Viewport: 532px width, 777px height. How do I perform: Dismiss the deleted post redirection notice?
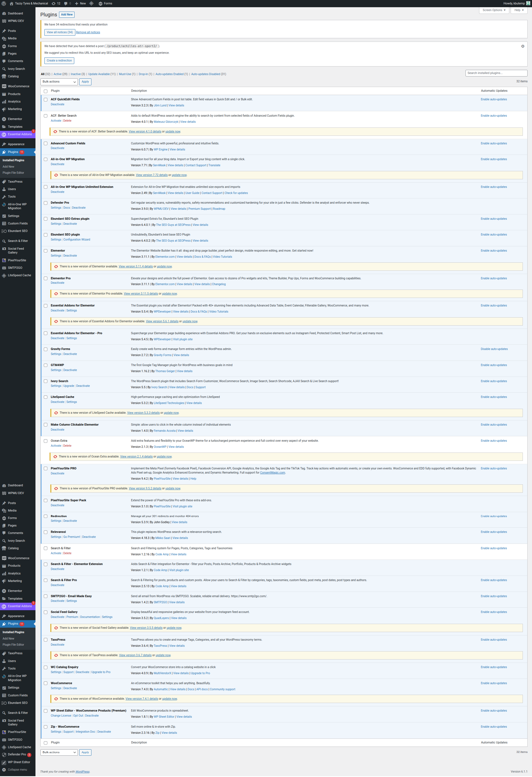[523, 46]
